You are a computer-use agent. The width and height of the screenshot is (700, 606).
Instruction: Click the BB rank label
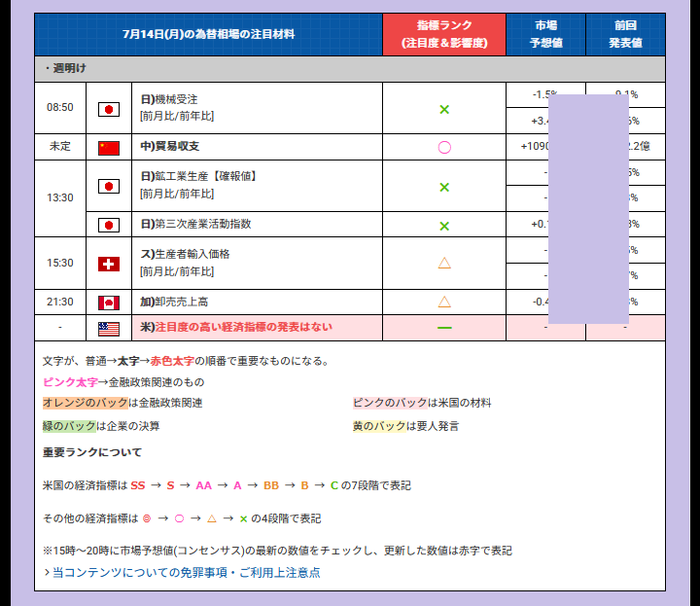[x=271, y=485]
